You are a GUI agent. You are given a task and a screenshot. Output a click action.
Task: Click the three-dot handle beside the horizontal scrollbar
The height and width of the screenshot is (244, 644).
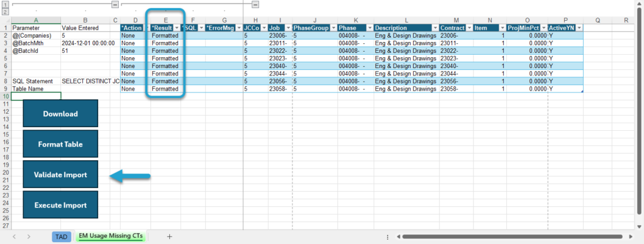[388, 236]
